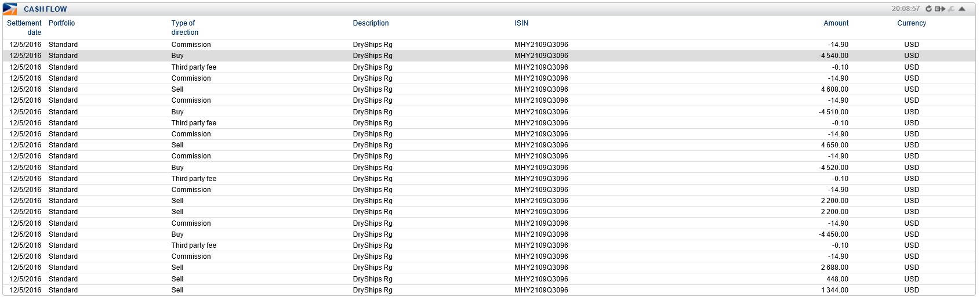Image resolution: width=980 pixels, height=300 pixels.
Task: Collapse the Cash Flow panel with the triangle
Action: click(962, 9)
